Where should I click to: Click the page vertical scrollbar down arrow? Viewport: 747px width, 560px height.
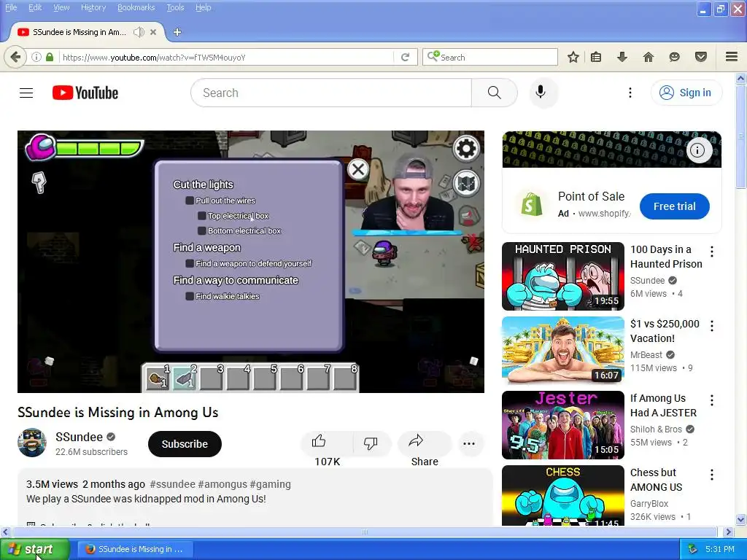pyautogui.click(x=741, y=519)
